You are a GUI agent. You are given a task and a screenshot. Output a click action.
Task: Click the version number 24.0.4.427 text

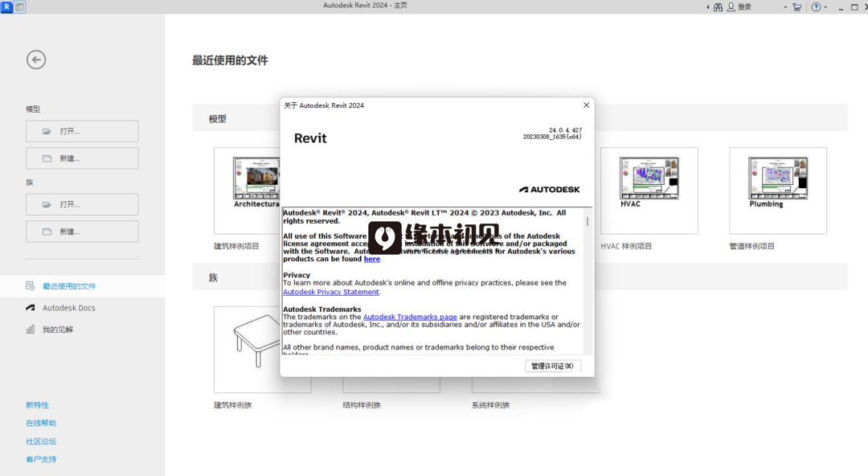[565, 130]
